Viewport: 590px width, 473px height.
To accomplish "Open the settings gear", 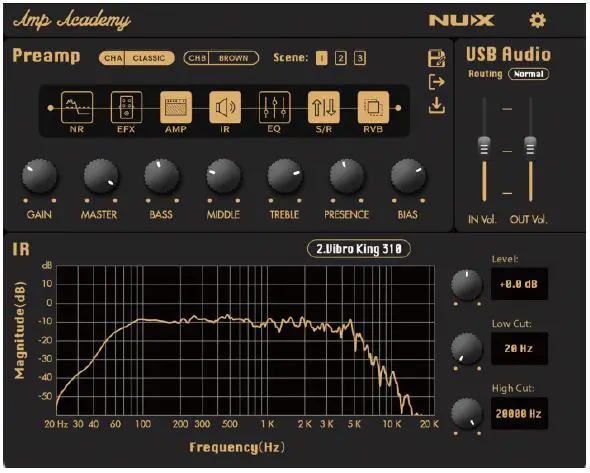I will [x=537, y=20].
